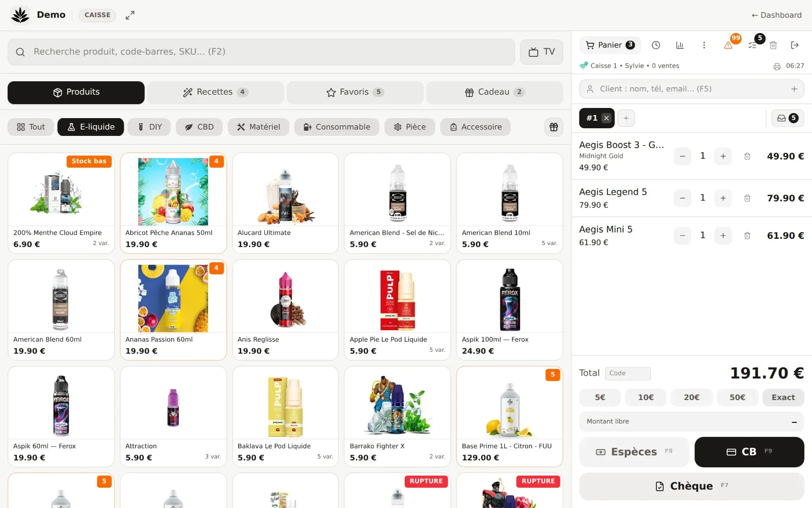This screenshot has height=508, width=812.
Task: Toggle fullscreen with the expand arrows icon
Action: 130,15
